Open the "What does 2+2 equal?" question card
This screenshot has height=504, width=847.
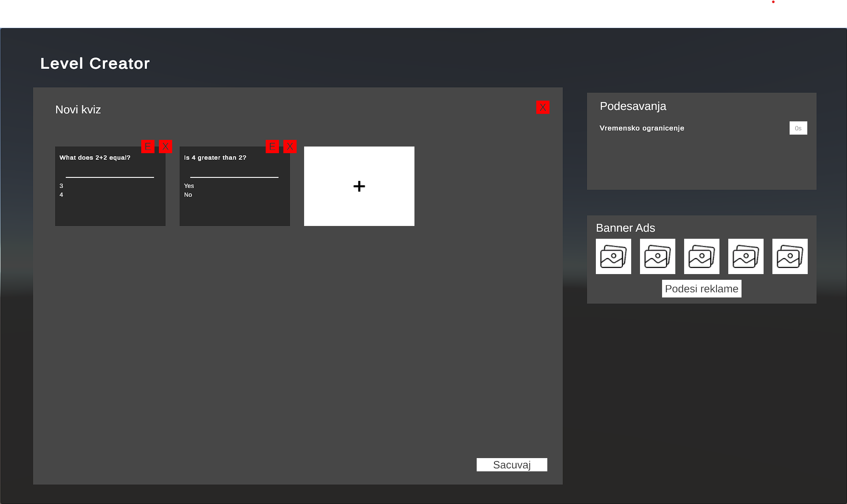point(110,186)
